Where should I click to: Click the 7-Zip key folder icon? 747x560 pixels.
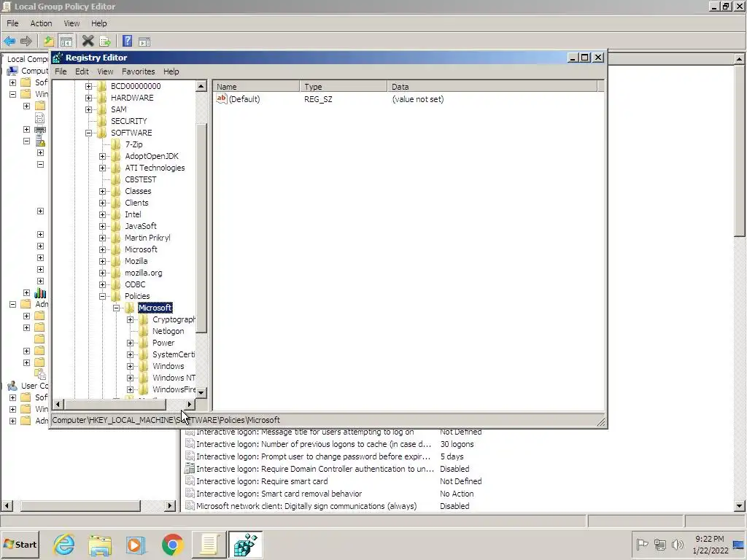click(x=116, y=144)
